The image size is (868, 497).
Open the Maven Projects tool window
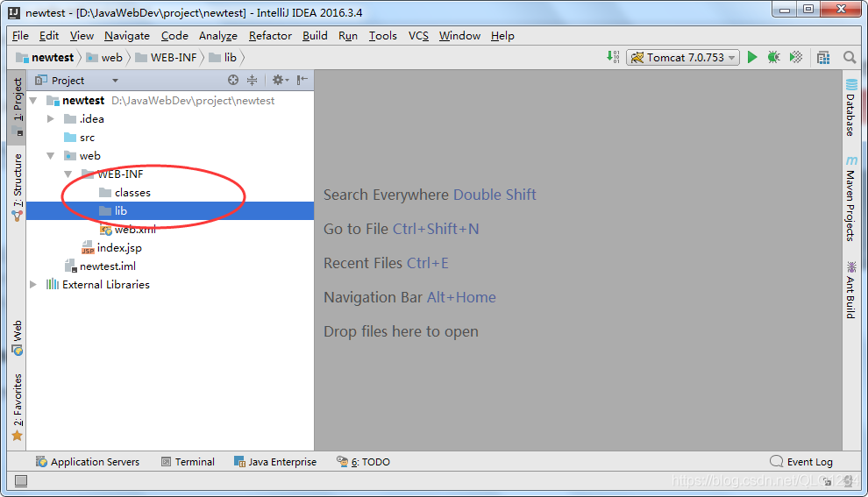850,199
